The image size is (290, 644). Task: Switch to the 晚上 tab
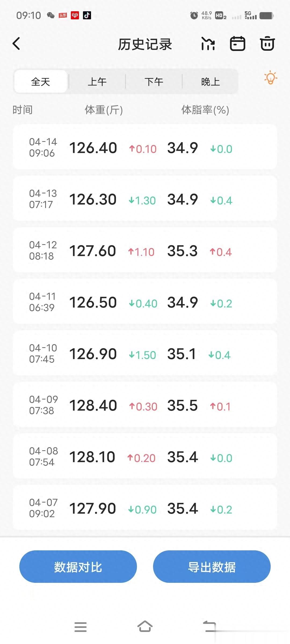pyautogui.click(x=211, y=82)
